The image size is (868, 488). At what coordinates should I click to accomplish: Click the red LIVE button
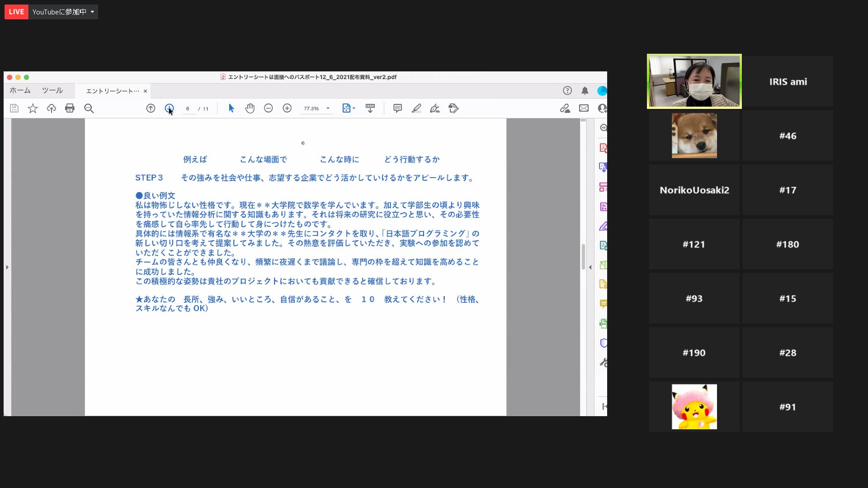(16, 12)
